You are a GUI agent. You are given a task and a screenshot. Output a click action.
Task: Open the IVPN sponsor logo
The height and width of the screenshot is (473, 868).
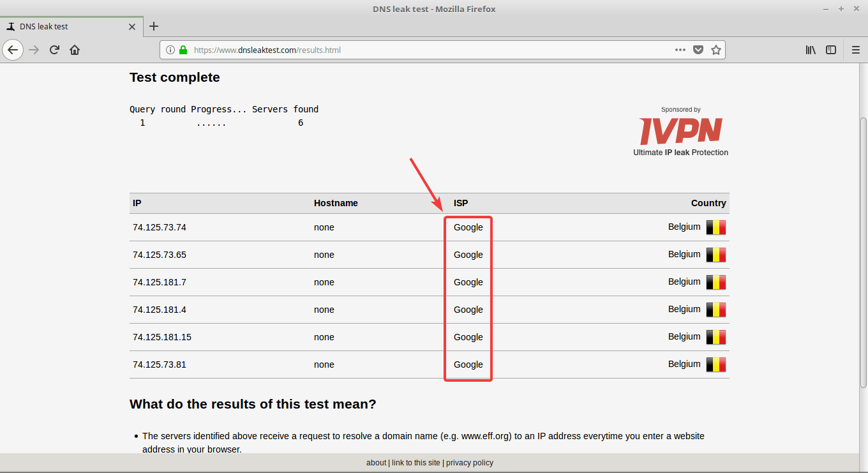(x=680, y=131)
